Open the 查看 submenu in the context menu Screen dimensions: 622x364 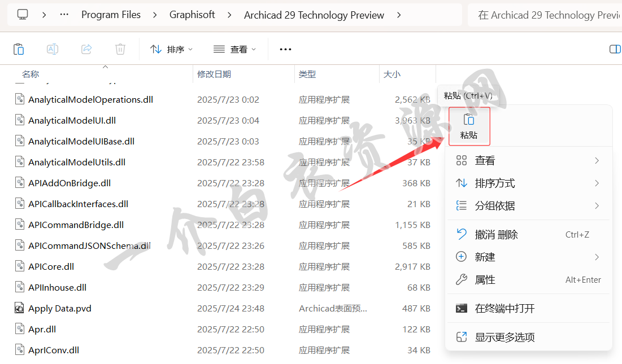529,160
